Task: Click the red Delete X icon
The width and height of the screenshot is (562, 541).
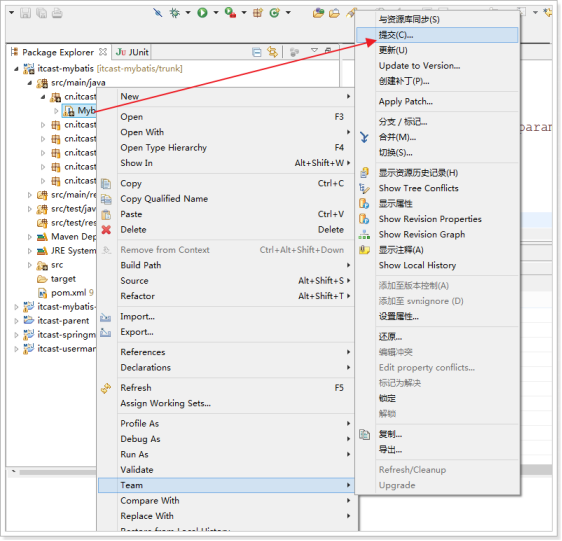Action: 106,230
